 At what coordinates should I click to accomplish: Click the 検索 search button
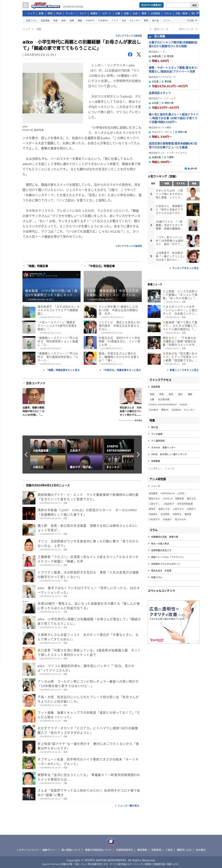coord(194,5)
